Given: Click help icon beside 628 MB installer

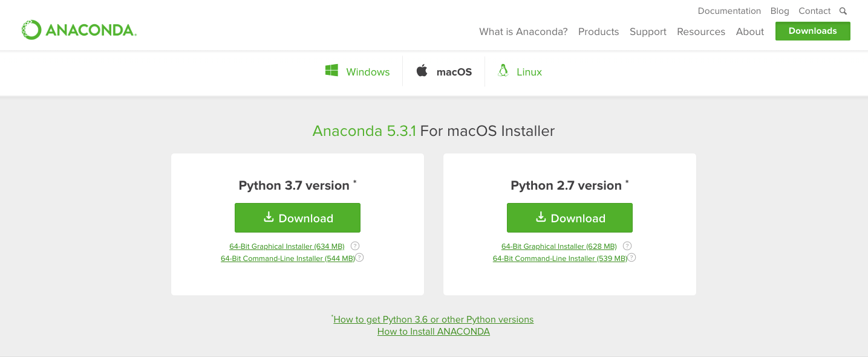Looking at the screenshot, I should (627, 246).
